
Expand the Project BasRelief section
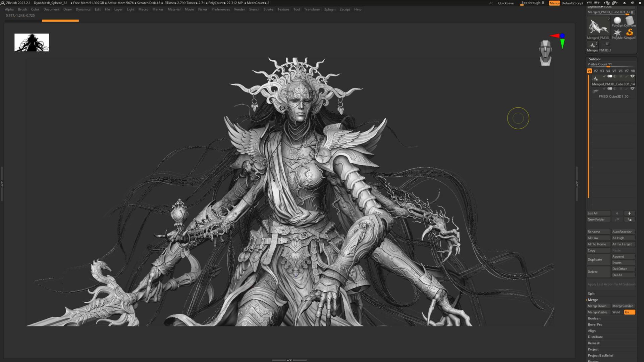click(600, 355)
